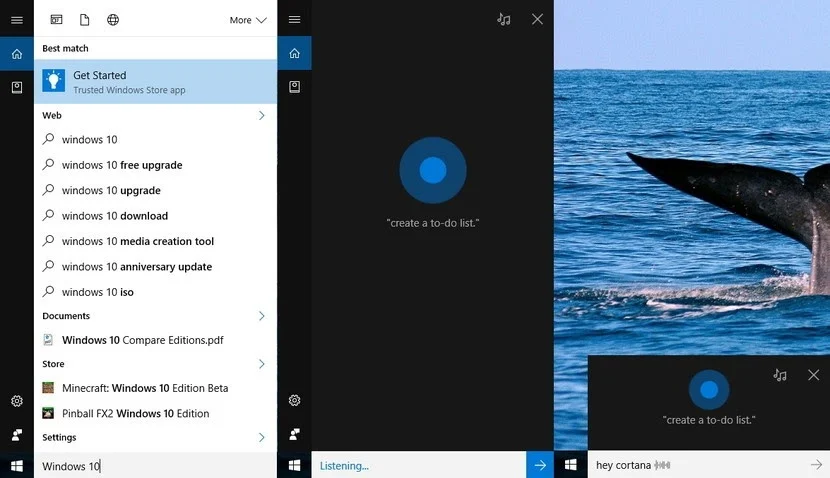The width and height of the screenshot is (830, 478).
Task: Select Home icon in left search panel sidebar
Action: point(17,54)
